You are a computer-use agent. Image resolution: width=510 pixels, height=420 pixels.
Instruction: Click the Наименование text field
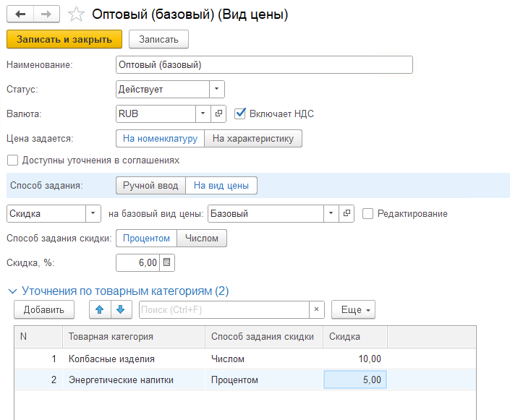pos(264,65)
